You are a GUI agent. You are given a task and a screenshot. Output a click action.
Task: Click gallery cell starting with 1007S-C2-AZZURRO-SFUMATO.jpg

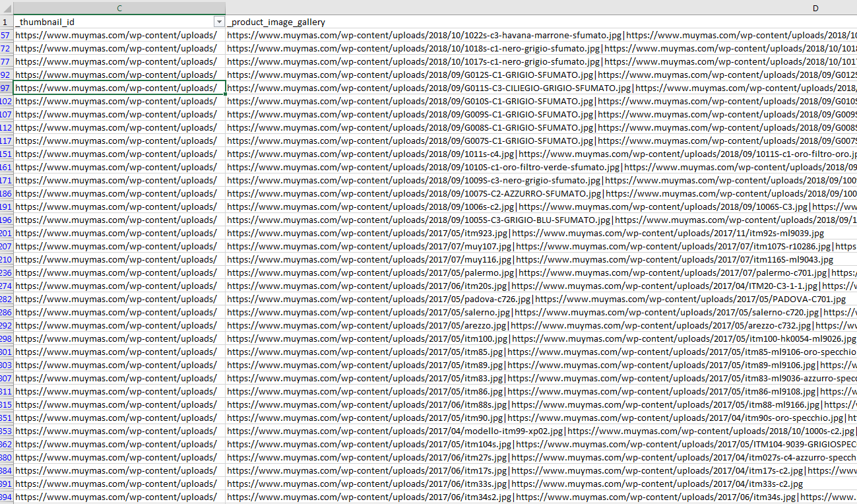tap(541, 193)
